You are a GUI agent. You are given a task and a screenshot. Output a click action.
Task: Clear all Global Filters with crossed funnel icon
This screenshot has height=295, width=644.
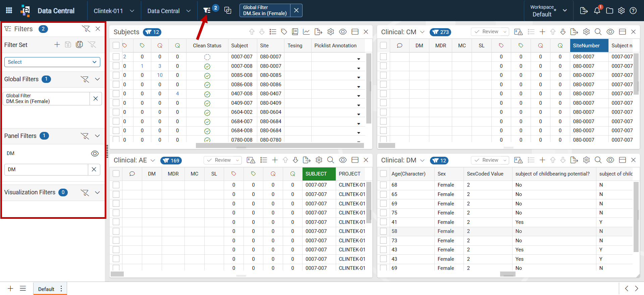coord(85,79)
